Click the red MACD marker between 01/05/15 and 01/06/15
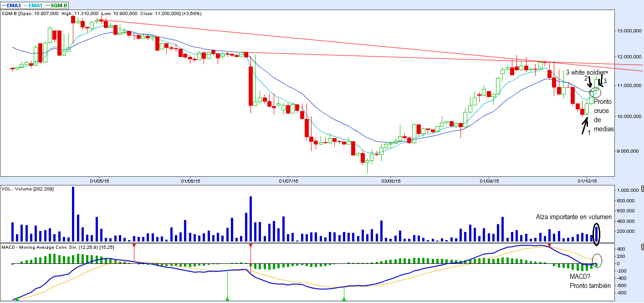Screen dimensions: 644x303 click(134, 246)
